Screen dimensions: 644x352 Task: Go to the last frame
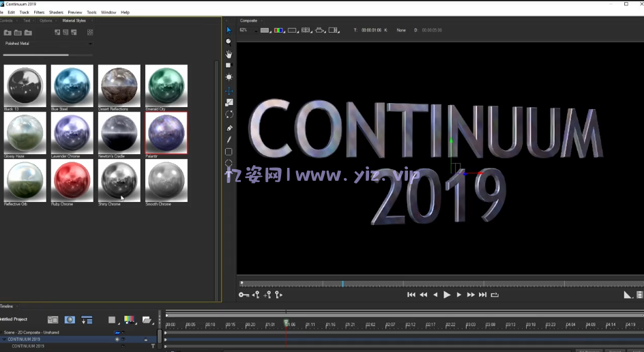point(482,295)
